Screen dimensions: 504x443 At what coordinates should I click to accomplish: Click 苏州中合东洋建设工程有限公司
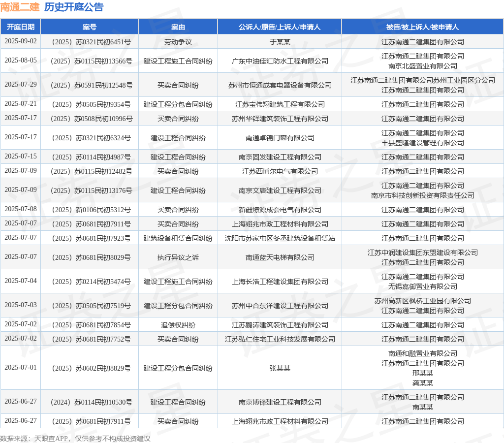click(x=280, y=306)
